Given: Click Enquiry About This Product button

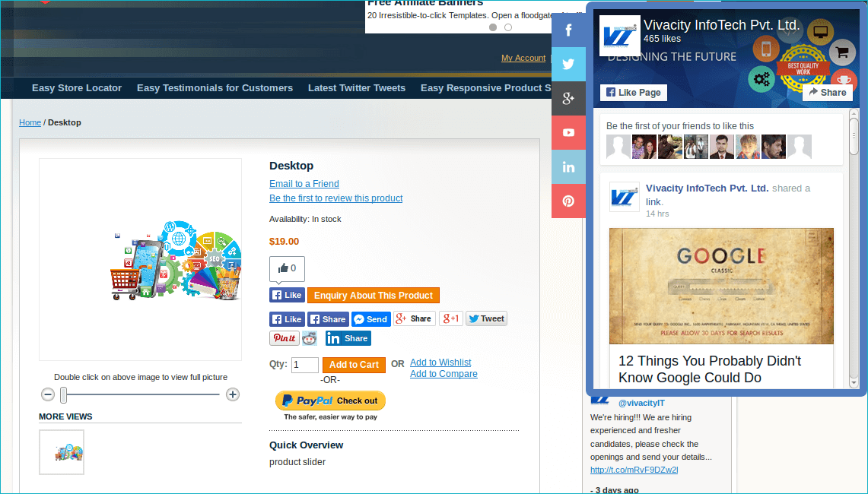Looking at the screenshot, I should click(x=373, y=296).
